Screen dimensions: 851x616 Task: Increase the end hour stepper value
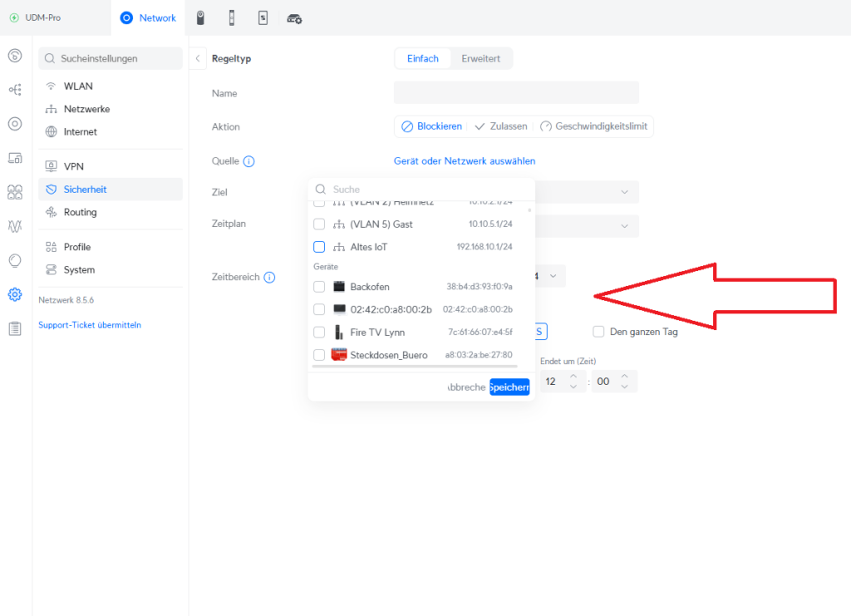[572, 377]
